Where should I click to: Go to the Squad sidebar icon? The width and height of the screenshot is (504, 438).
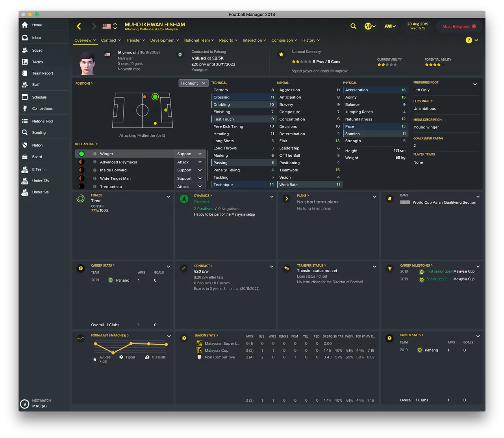[25, 50]
